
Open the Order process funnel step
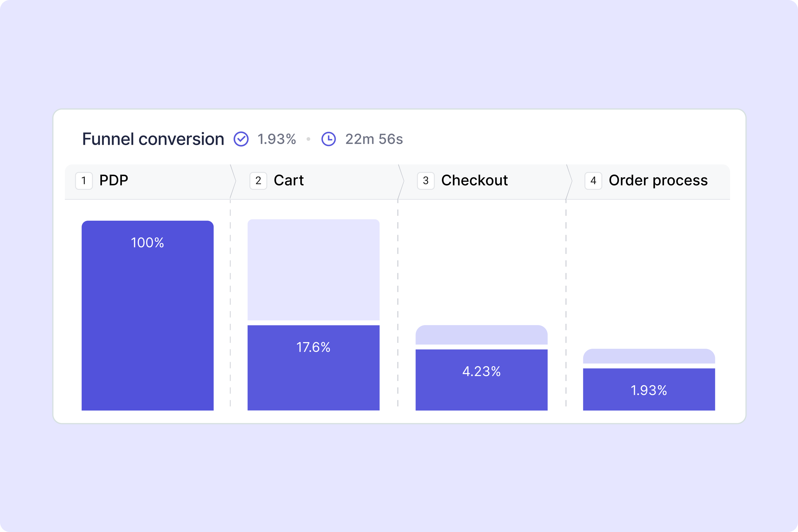pyautogui.click(x=648, y=182)
